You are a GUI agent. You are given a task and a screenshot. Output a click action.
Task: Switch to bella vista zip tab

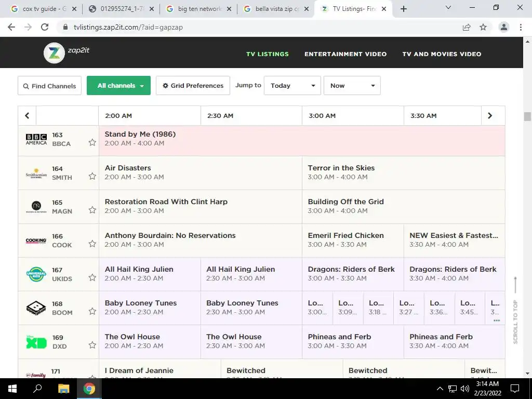(276, 9)
